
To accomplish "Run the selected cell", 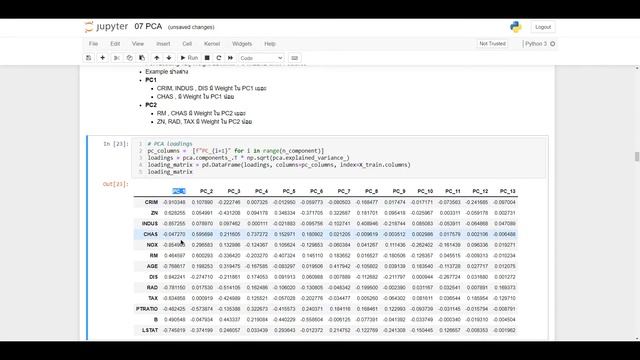I will pos(189,58).
